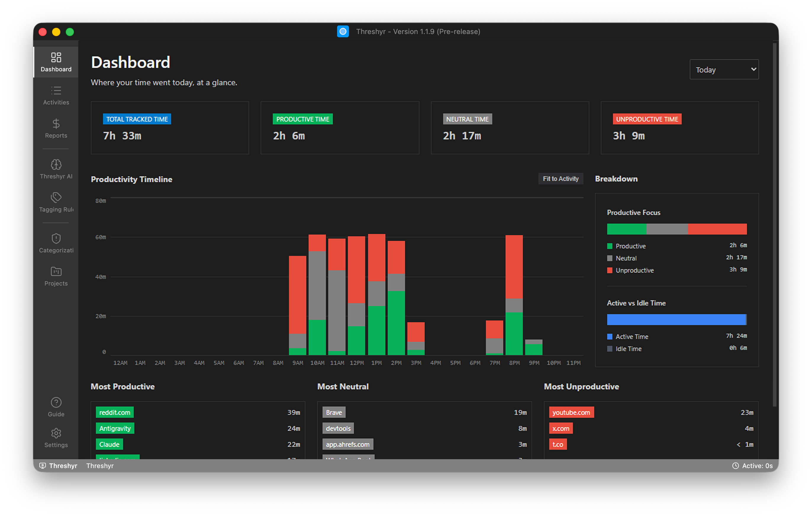Image resolution: width=812 pixels, height=516 pixels.
Task: Click the Fit to Activity button
Action: click(560, 179)
